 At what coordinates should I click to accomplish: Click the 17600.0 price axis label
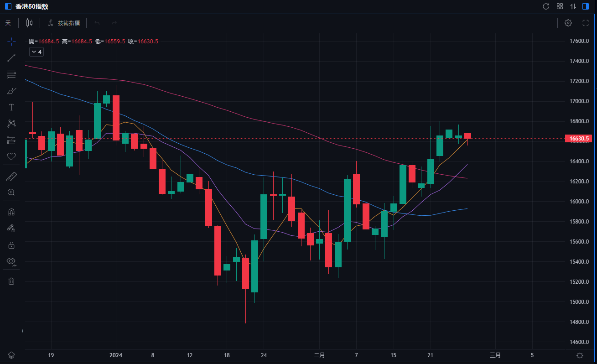pos(580,41)
